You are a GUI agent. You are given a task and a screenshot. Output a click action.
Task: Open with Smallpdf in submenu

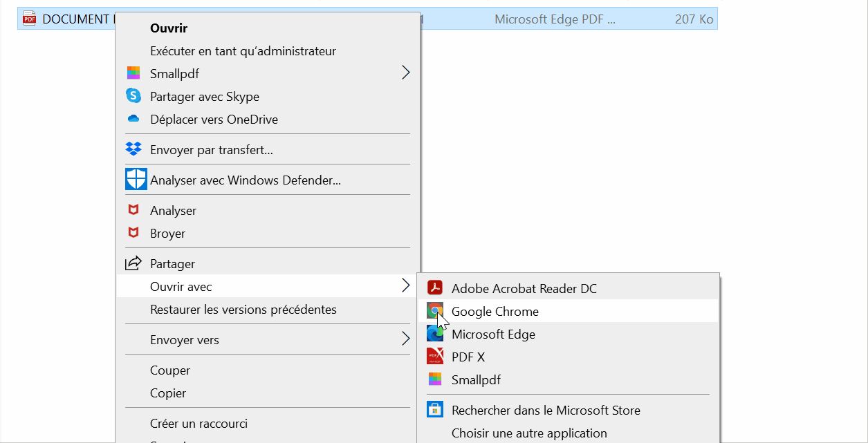569,380
